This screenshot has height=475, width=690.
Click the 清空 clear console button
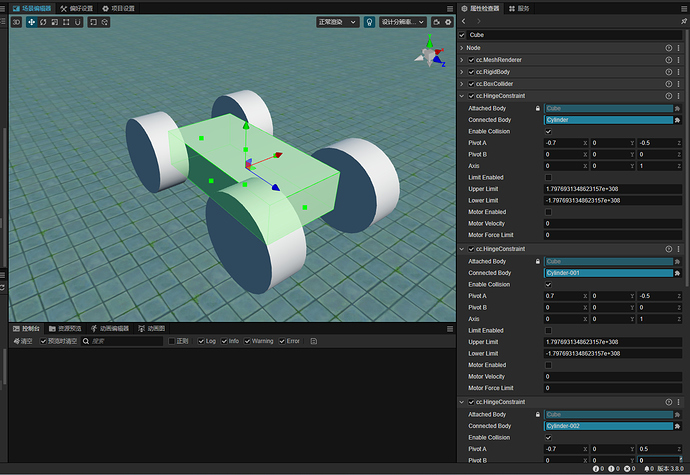21,341
